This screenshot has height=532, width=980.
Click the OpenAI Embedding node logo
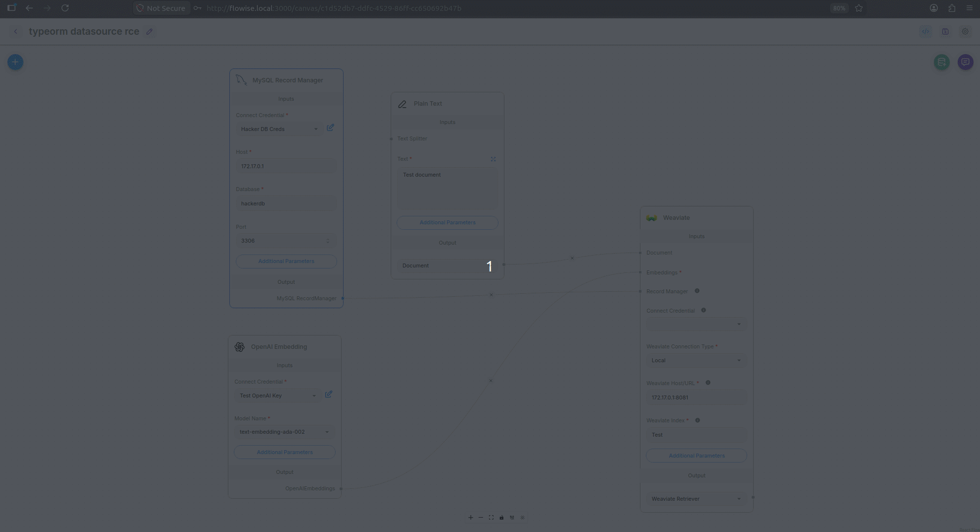240,347
